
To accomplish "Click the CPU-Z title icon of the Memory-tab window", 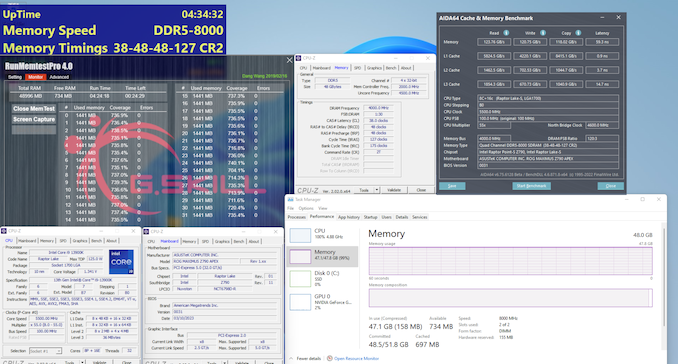I will click(299, 58).
